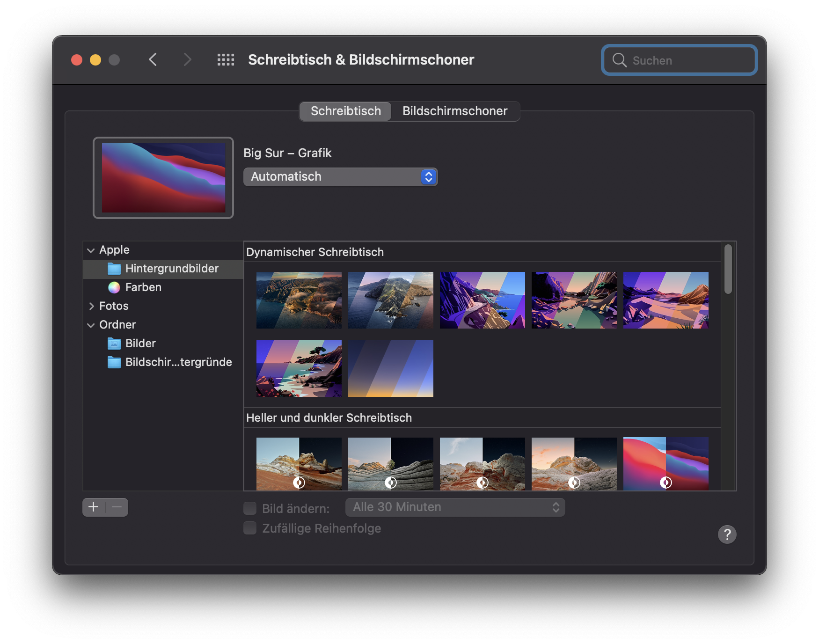Screen dimensions: 819x644
Task: Click the help question mark button
Action: point(727,534)
